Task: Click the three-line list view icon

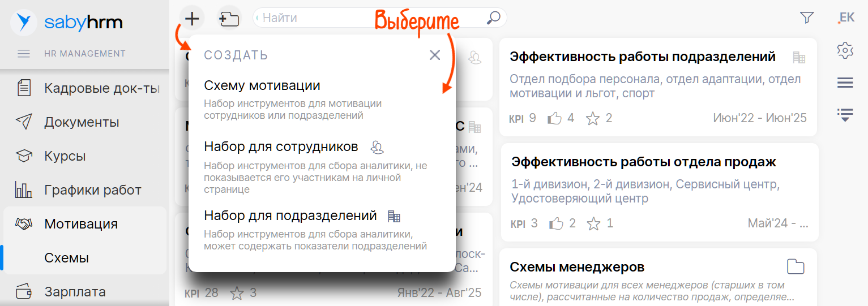Action: [x=845, y=83]
